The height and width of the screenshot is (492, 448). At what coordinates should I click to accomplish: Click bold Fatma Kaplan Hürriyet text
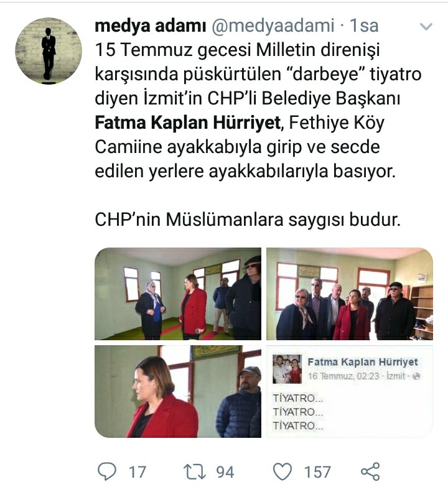tap(187, 123)
